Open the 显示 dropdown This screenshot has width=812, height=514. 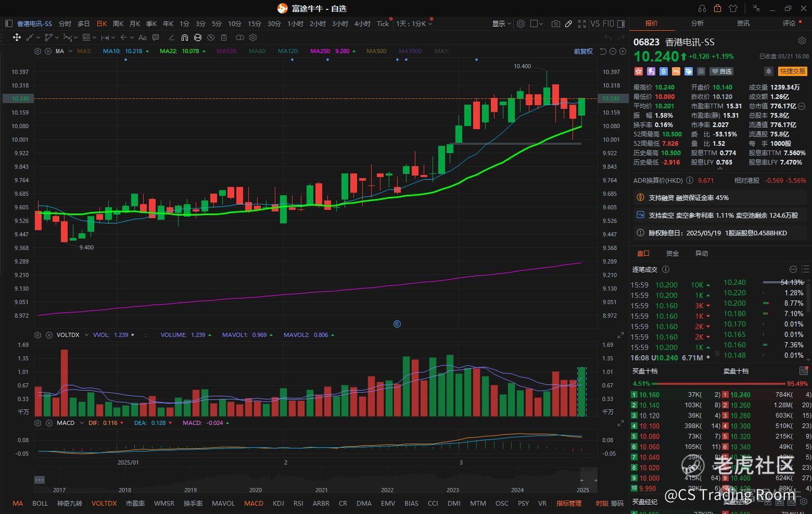click(502, 23)
